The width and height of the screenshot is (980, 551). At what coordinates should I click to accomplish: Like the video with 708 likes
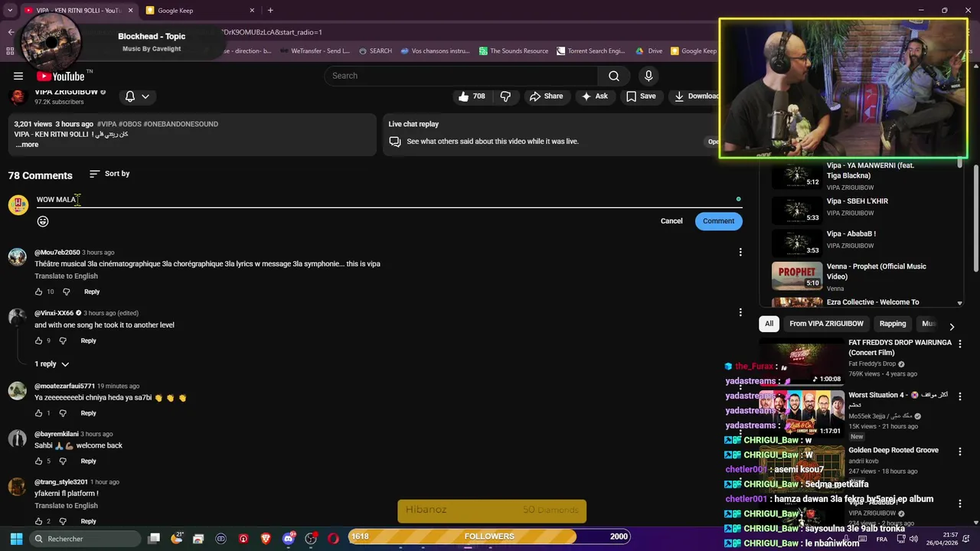pyautogui.click(x=472, y=96)
